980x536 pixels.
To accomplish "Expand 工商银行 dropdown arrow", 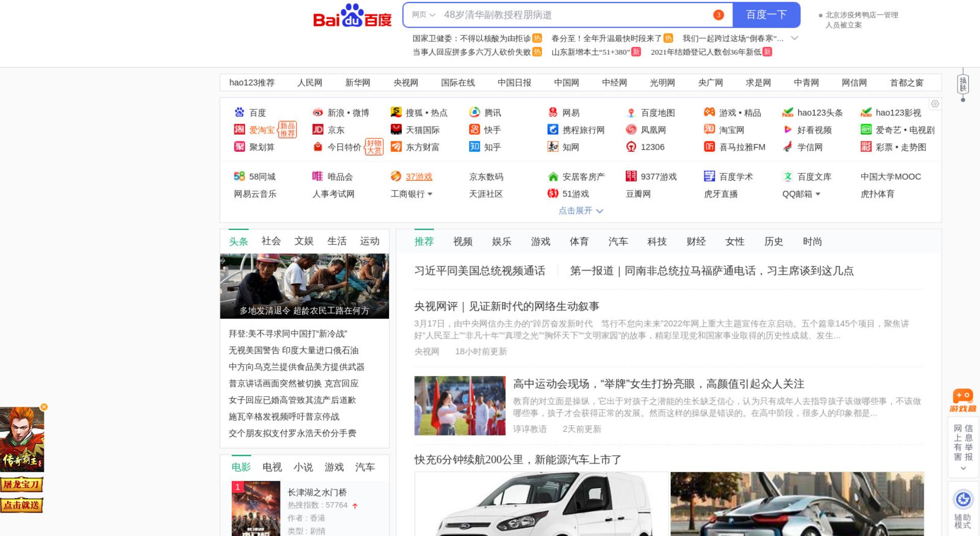I will click(430, 194).
